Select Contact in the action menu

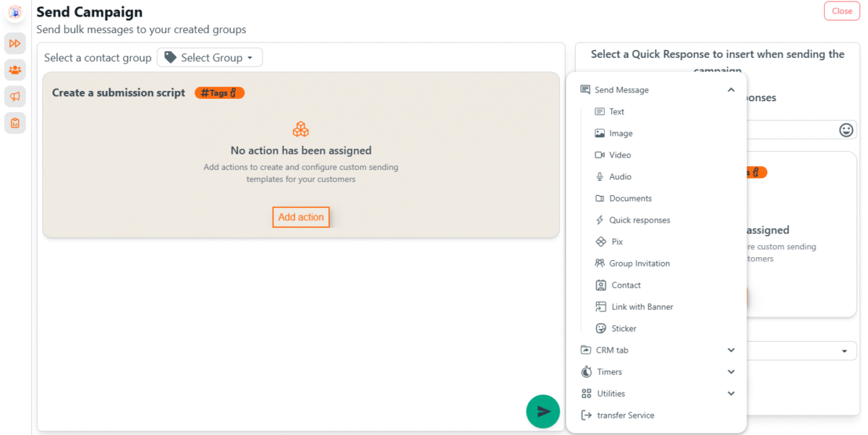[x=626, y=285]
